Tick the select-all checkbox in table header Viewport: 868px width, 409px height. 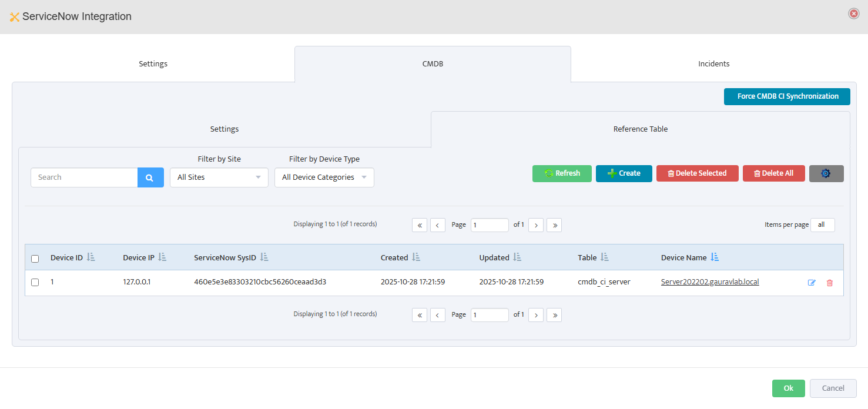pos(35,259)
